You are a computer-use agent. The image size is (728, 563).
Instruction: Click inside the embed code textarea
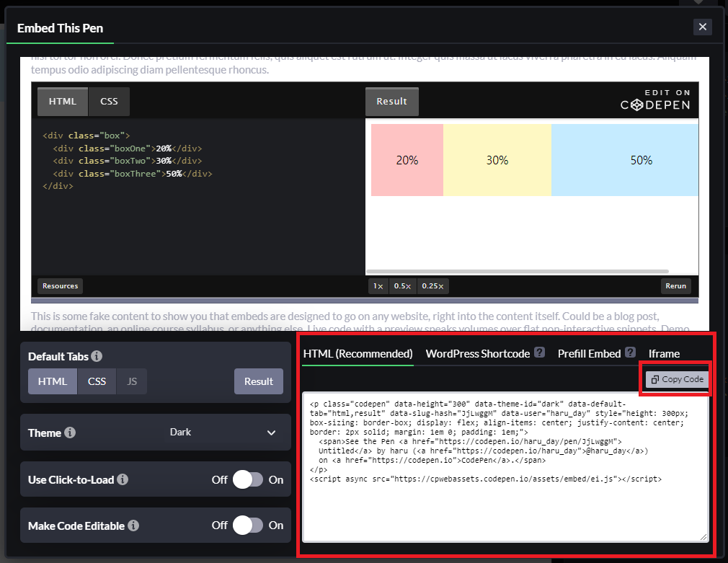pos(505,467)
